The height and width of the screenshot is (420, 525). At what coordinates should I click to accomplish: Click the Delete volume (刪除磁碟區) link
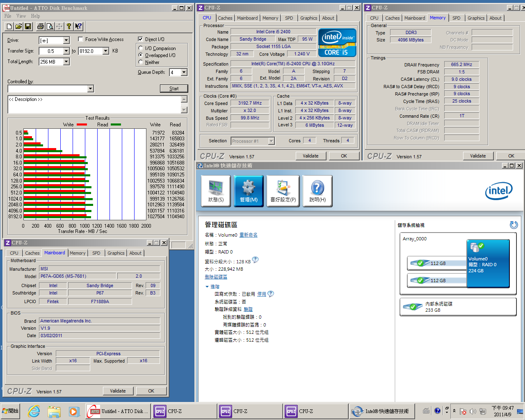[216, 277]
